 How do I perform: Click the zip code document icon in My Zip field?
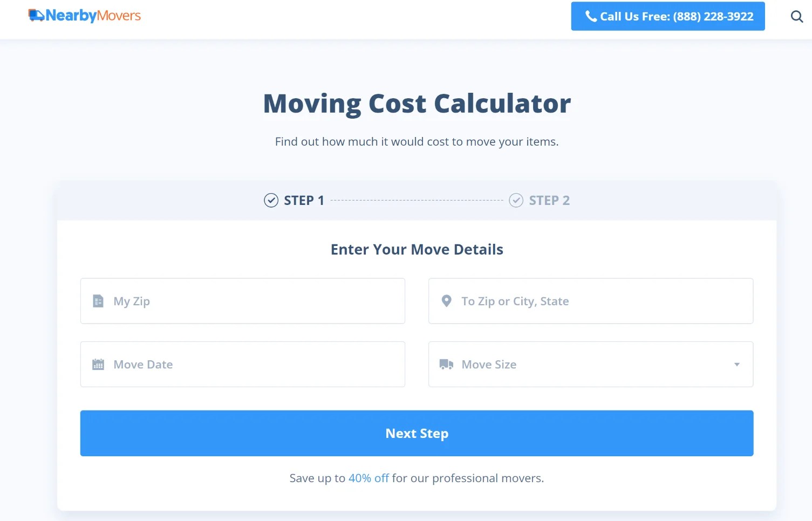pos(98,301)
